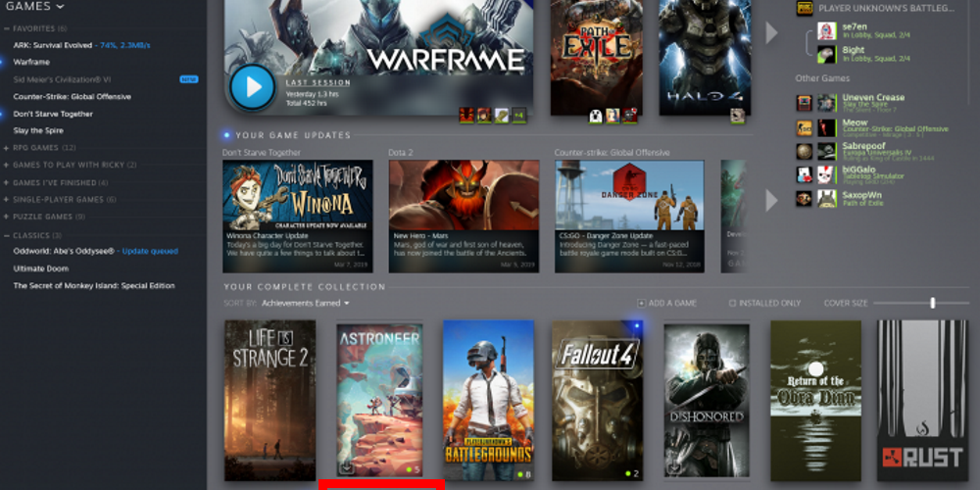
Task: Open the Winona Character Update news card
Action: [298, 217]
